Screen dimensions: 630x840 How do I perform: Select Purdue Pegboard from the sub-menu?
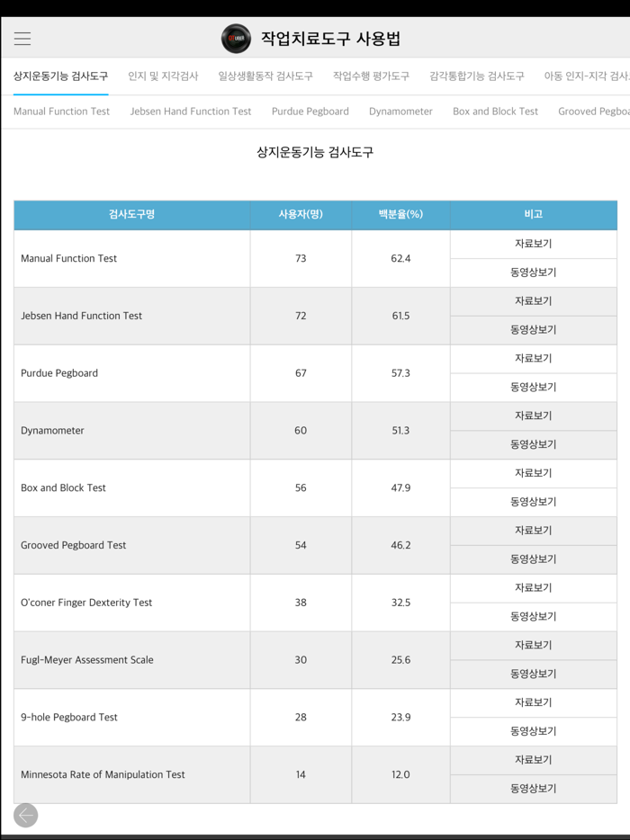[309, 112]
